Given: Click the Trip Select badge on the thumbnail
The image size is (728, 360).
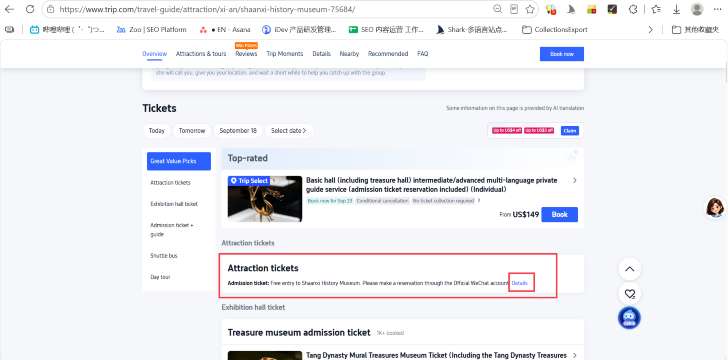Looking at the screenshot, I should point(249,181).
